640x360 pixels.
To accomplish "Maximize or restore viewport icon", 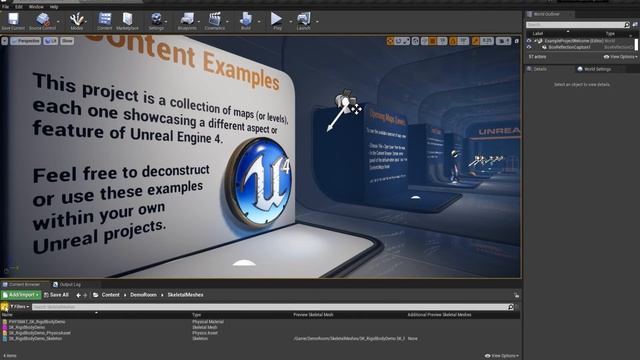I will [x=516, y=41].
